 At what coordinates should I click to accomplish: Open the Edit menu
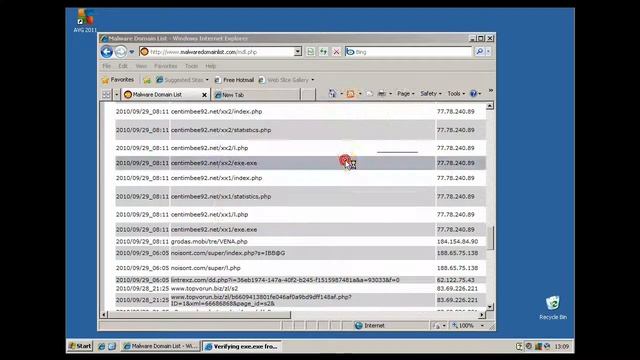point(123,66)
